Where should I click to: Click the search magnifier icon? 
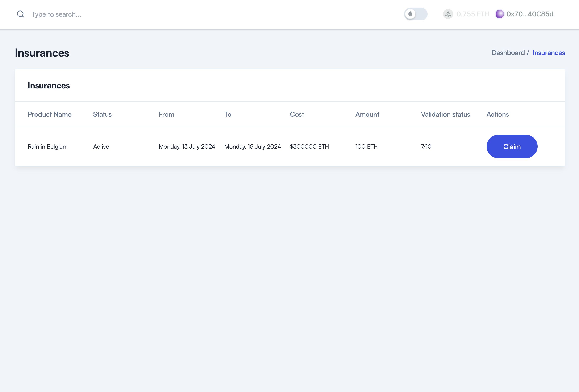(20, 14)
